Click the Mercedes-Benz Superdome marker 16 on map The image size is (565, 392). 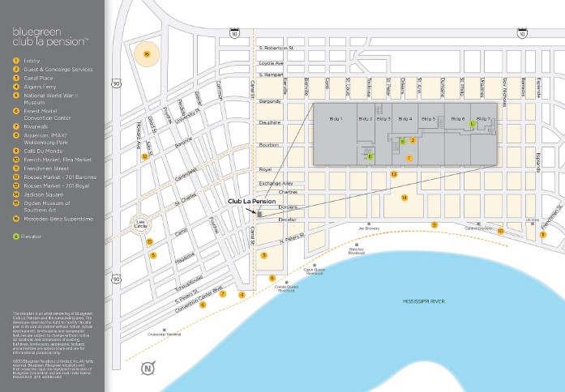click(x=146, y=55)
